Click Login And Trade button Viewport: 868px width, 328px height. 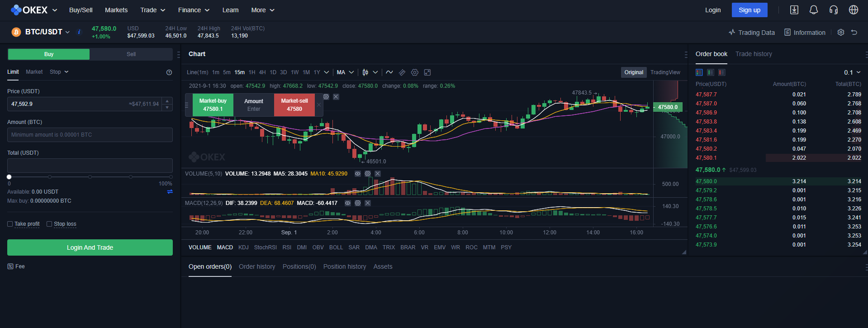tap(90, 247)
